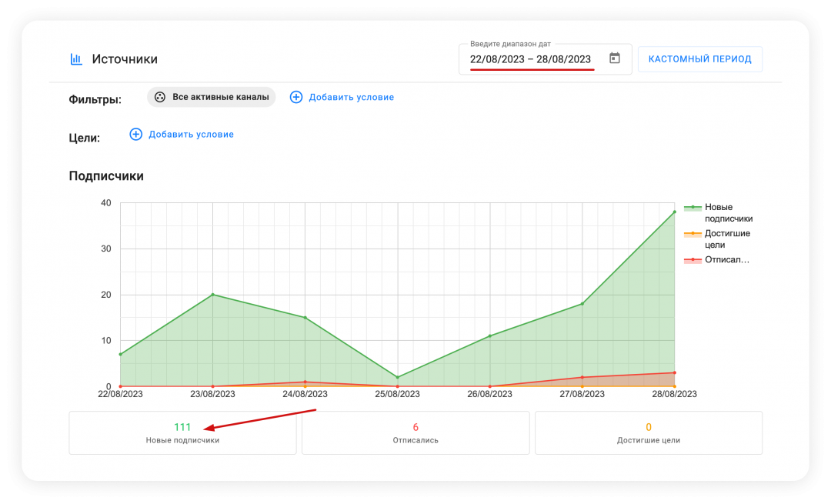Focus the date range field 22/08/2023 – 28/08/2023
Viewport: 831px width, 504px height.
[x=531, y=59]
